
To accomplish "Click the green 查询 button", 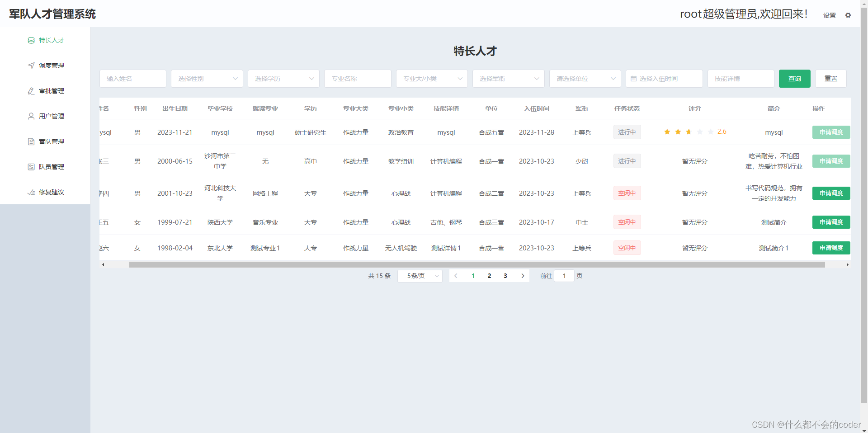I will pyautogui.click(x=795, y=79).
